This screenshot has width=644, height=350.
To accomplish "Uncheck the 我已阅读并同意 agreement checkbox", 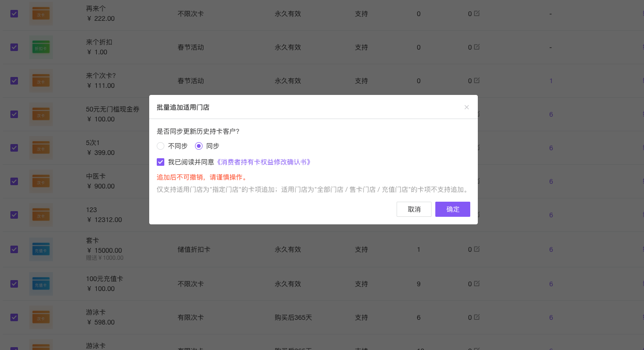I will [161, 162].
